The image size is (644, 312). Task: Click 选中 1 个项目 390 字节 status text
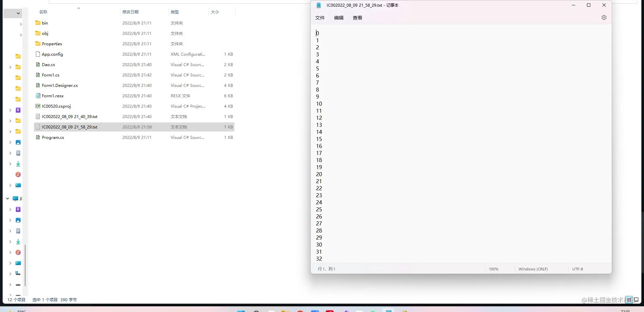(54, 300)
